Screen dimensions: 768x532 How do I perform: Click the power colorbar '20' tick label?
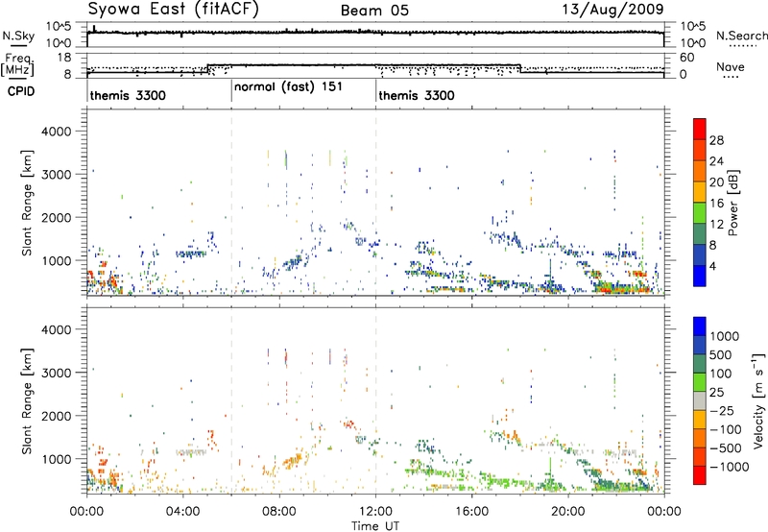click(x=716, y=182)
